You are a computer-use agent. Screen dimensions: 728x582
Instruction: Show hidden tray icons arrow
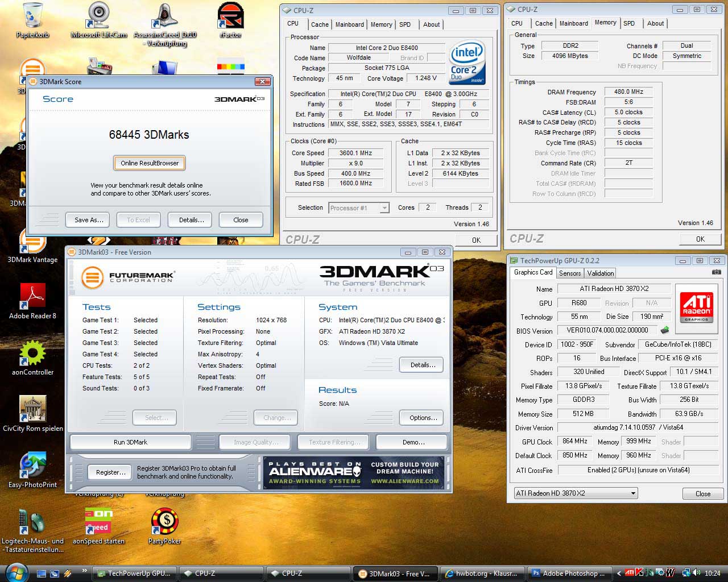click(619, 573)
